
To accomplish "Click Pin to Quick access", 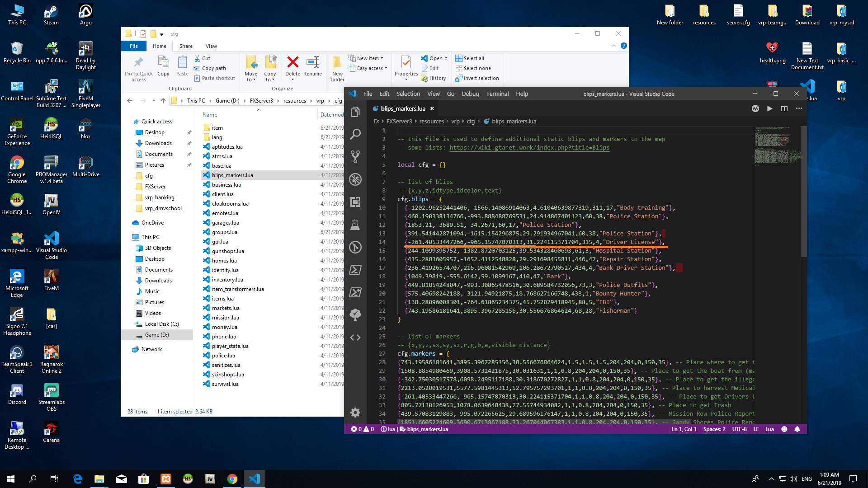I will pyautogui.click(x=139, y=69).
